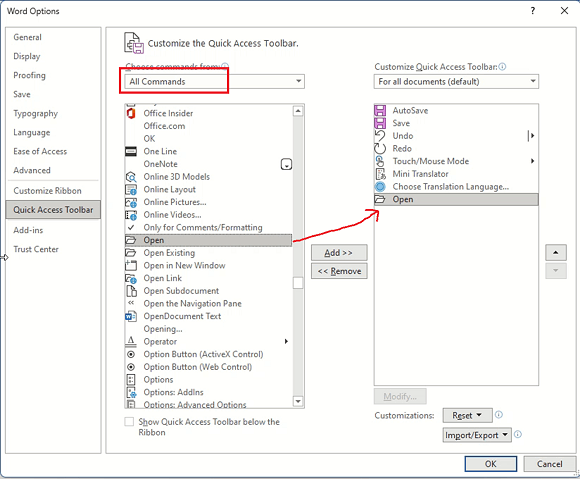The height and width of the screenshot is (479, 580).
Task: Click the OpenDocument Text Word icon
Action: [131, 316]
